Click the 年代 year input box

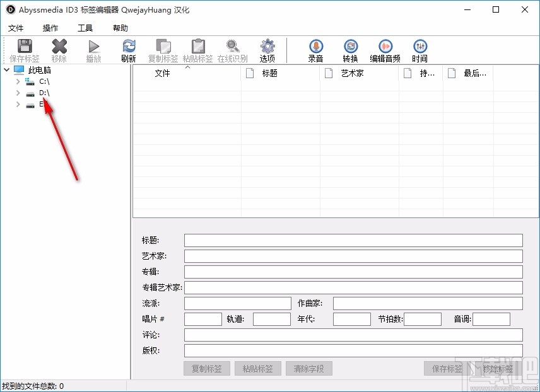point(351,319)
